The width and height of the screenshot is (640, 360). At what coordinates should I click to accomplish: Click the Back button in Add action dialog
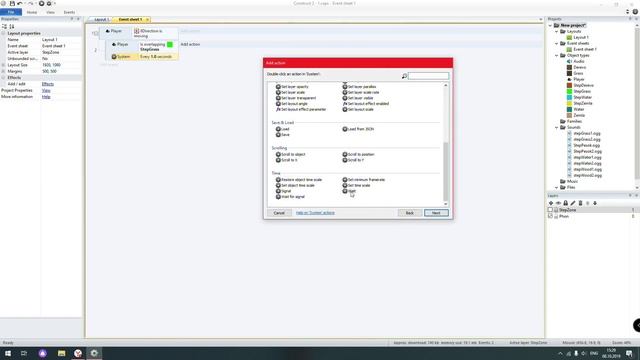pyautogui.click(x=410, y=213)
